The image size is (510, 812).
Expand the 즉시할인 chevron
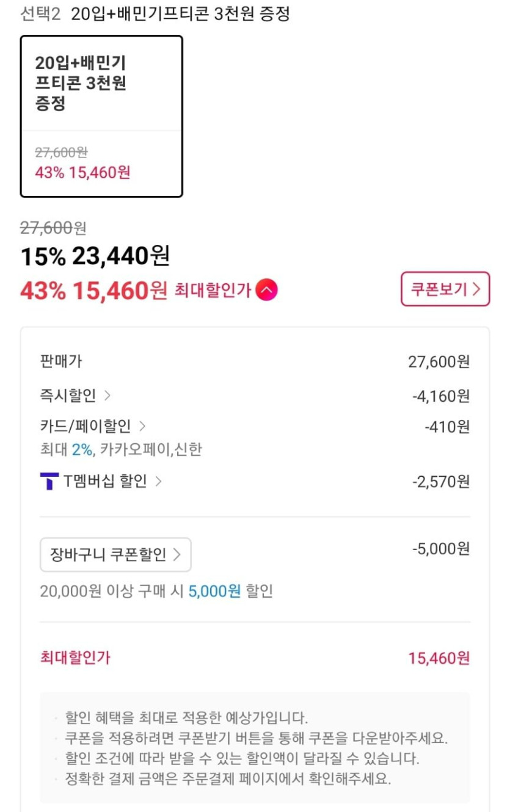pos(107,396)
